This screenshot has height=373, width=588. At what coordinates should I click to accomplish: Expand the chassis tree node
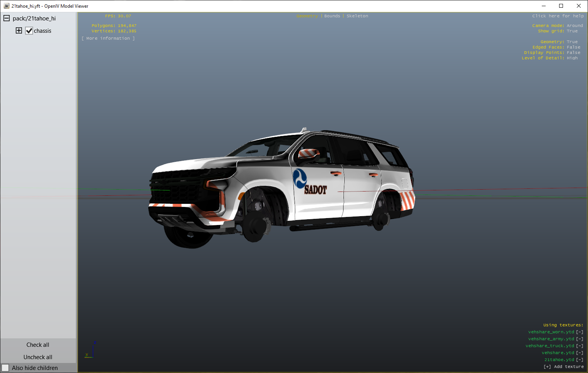tap(19, 30)
